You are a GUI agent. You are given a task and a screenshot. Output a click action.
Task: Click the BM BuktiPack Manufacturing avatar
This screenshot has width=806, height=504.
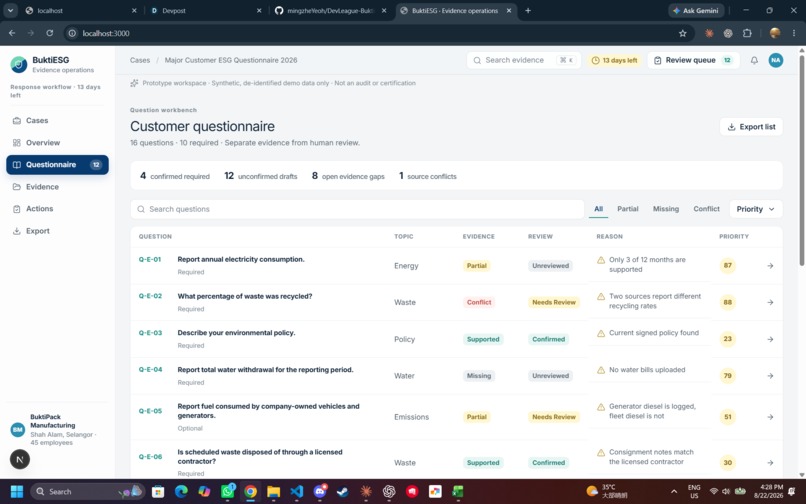pos(18,429)
